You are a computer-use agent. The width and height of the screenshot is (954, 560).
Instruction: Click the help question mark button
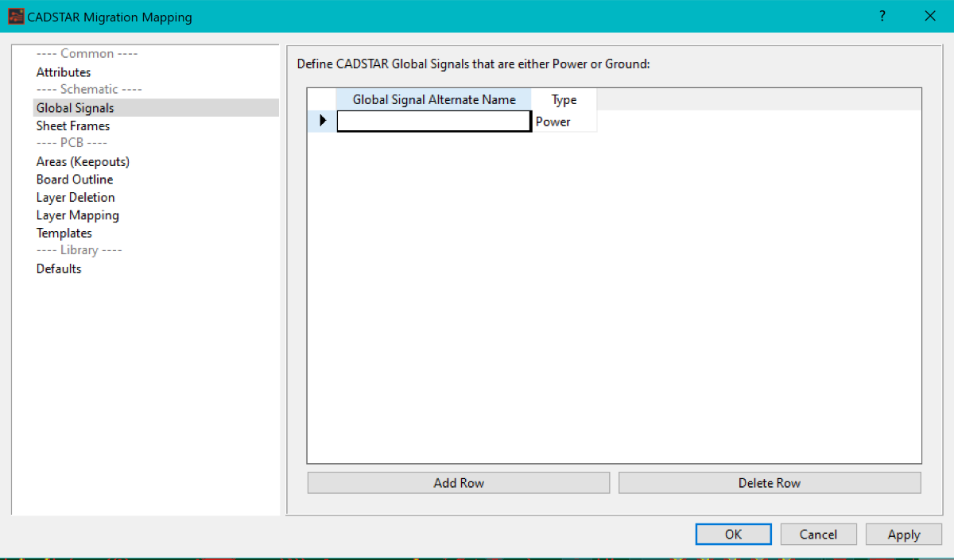pos(882,16)
